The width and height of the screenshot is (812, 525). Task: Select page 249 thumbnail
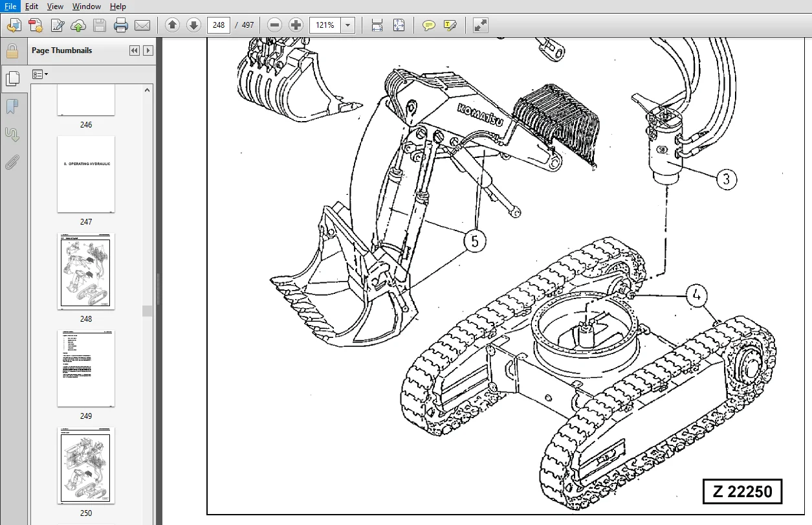pyautogui.click(x=86, y=368)
